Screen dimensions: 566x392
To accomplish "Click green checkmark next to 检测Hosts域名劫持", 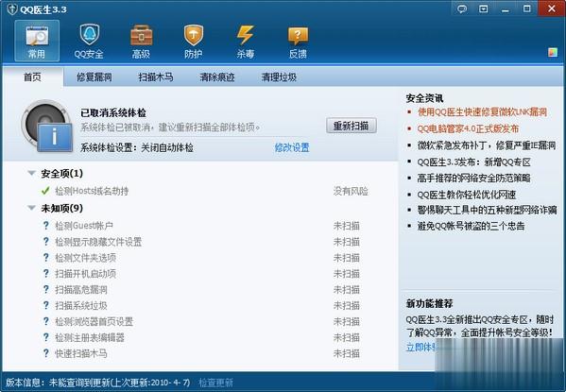I will coord(45,191).
